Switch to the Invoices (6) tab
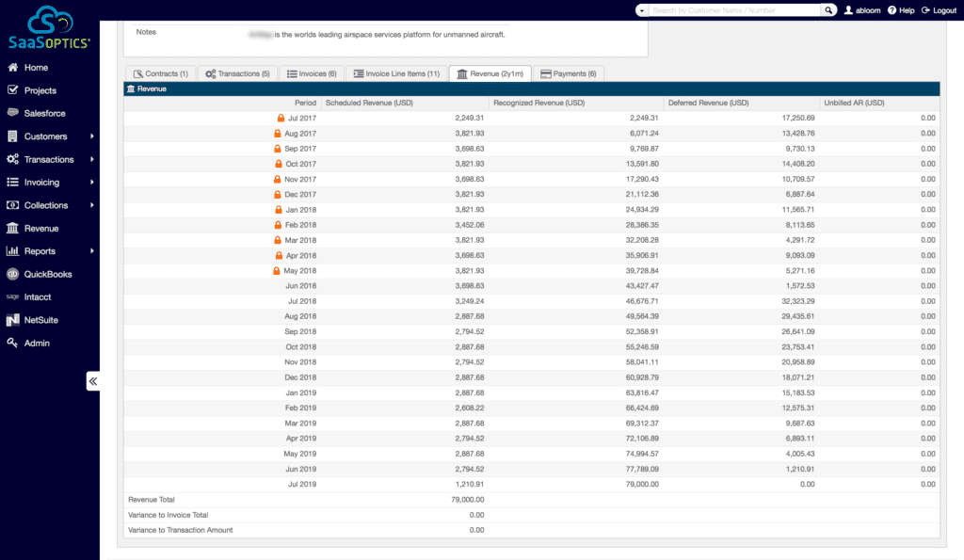Image resolution: width=964 pixels, height=560 pixels. pos(312,73)
